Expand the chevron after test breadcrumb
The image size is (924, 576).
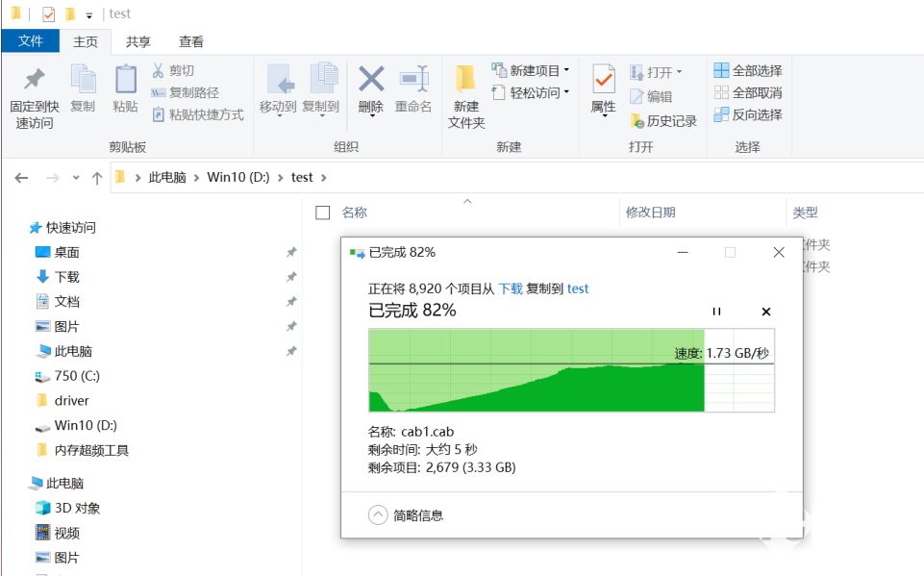coord(323,178)
